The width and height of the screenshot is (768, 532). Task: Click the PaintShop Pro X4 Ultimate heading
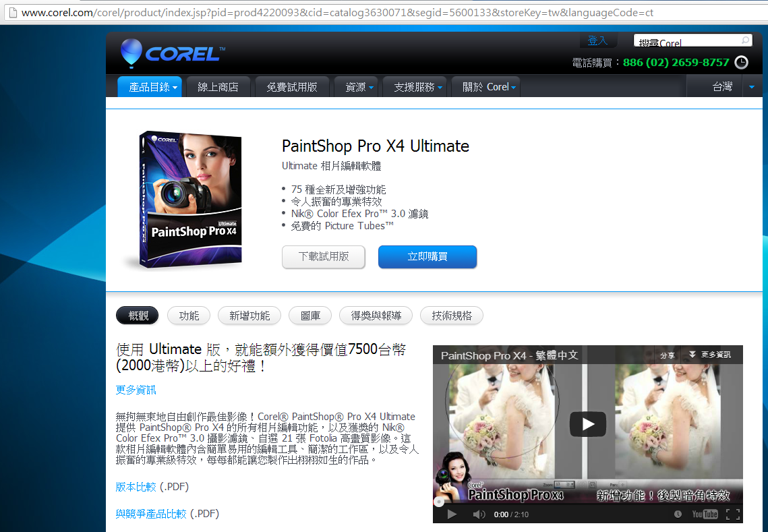(x=375, y=146)
